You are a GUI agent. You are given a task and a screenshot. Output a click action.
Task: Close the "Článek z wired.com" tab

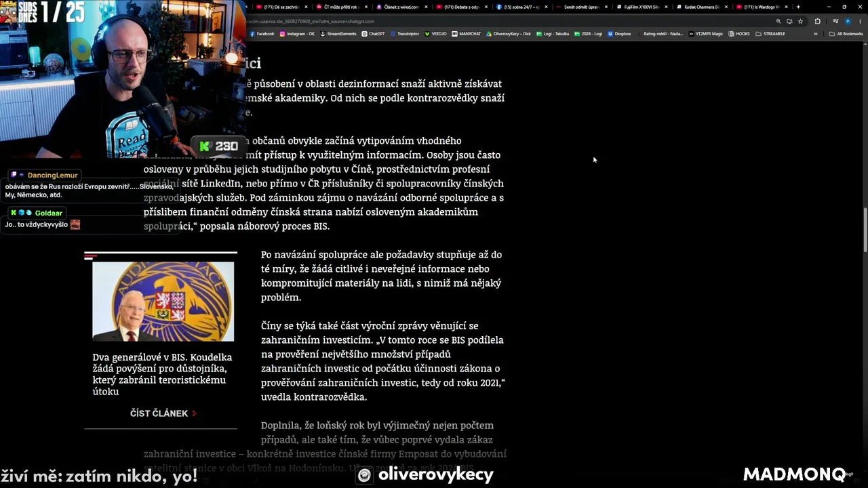pyautogui.click(x=427, y=7)
